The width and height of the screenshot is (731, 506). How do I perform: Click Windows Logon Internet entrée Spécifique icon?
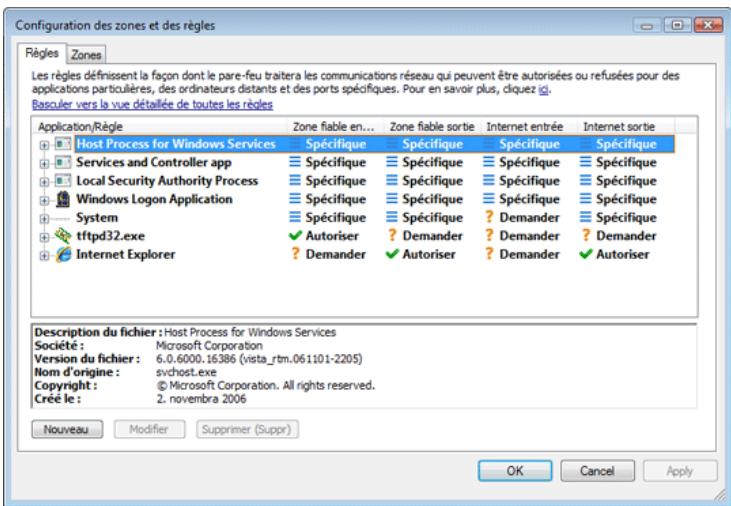coord(489,199)
